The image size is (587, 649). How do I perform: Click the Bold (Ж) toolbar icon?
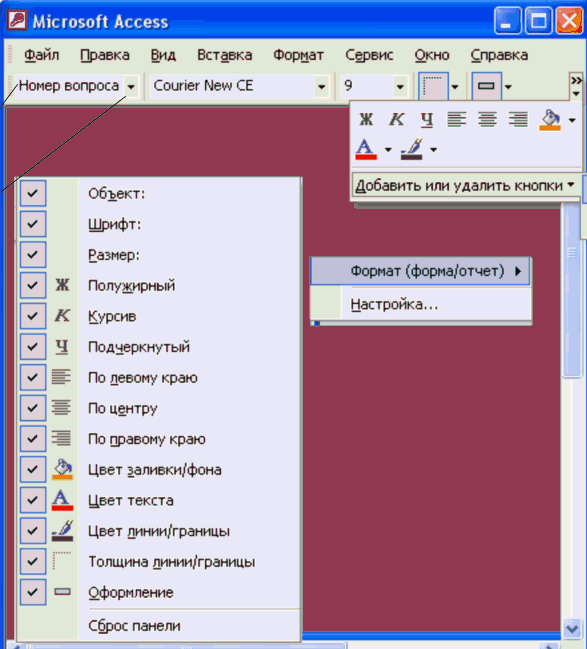366,120
